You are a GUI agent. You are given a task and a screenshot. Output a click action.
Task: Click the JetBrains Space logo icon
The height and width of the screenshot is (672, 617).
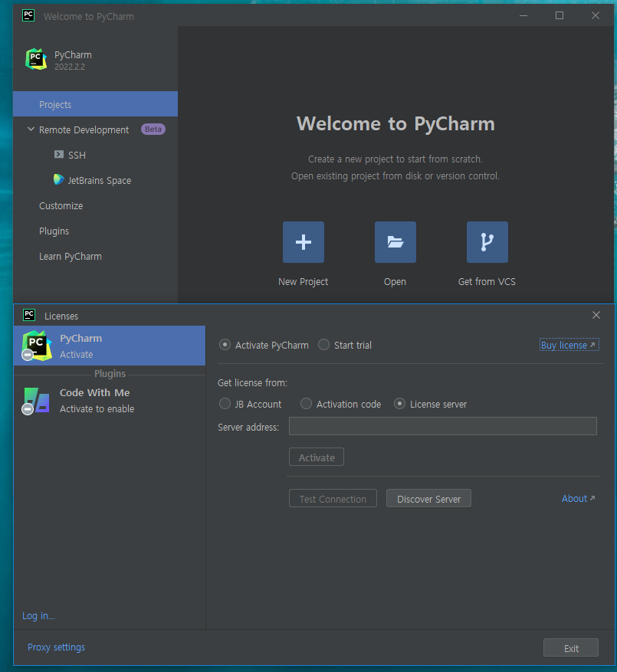(59, 179)
